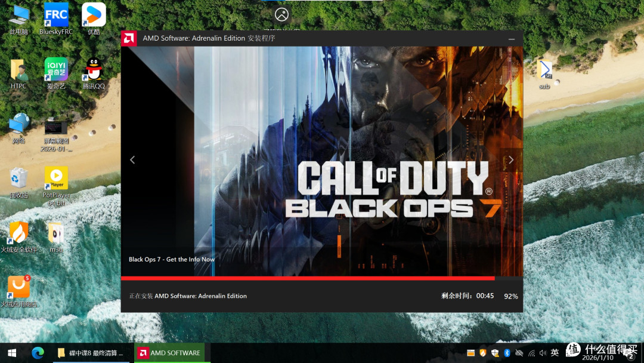Click the 92% progress value
The image size is (644, 363).
tap(511, 296)
